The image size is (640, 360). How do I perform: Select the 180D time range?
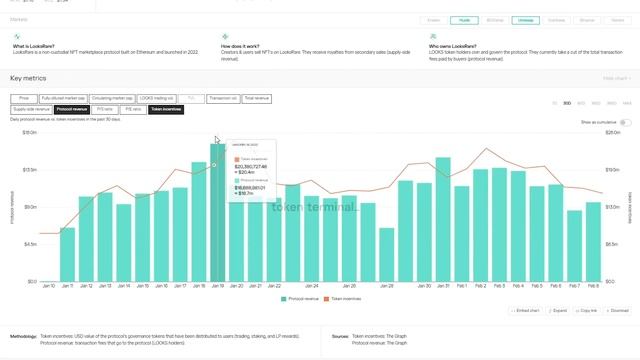tap(596, 103)
